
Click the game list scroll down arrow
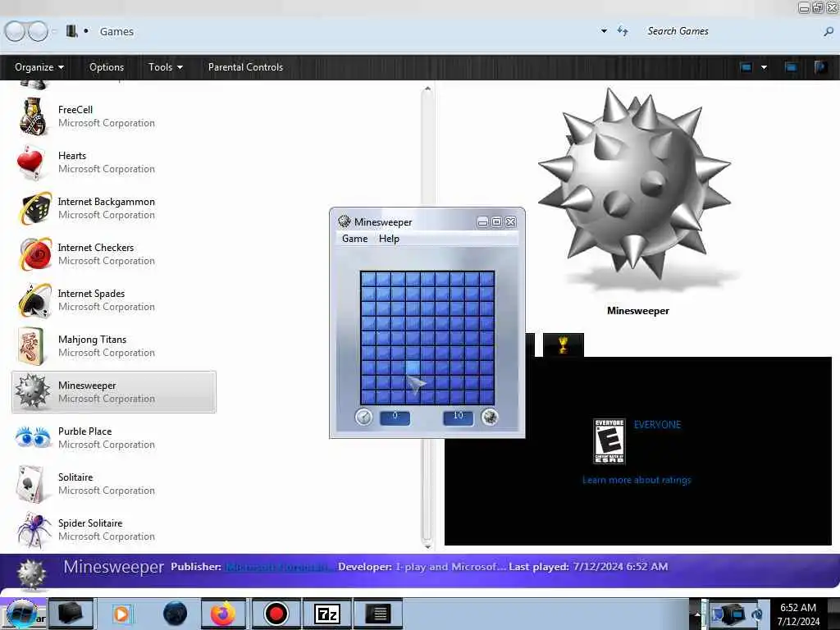click(427, 546)
